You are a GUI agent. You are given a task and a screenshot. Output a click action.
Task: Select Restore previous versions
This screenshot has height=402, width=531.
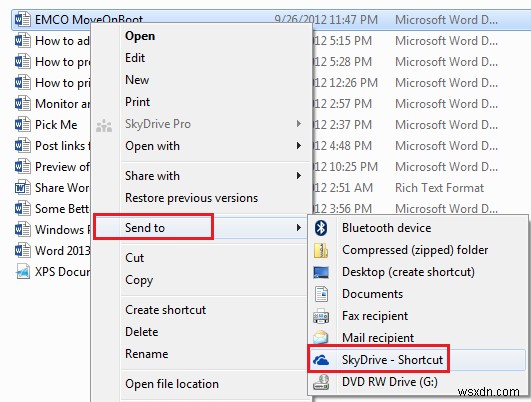point(191,198)
